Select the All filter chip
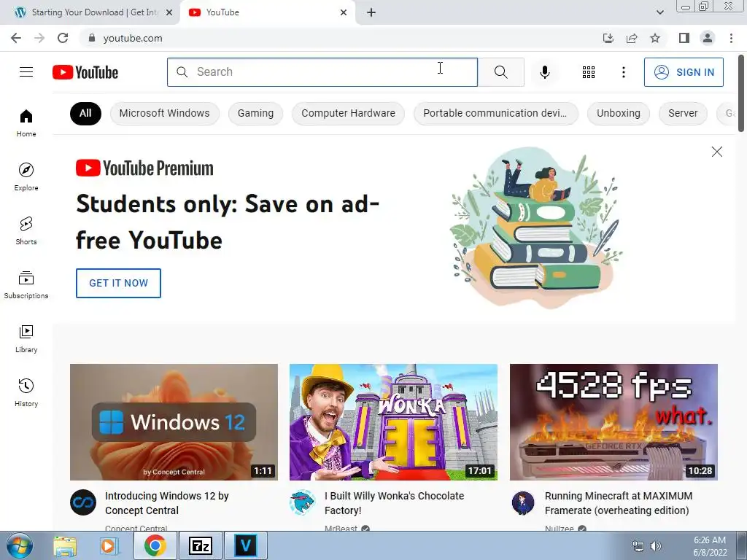The image size is (747, 560). point(85,113)
